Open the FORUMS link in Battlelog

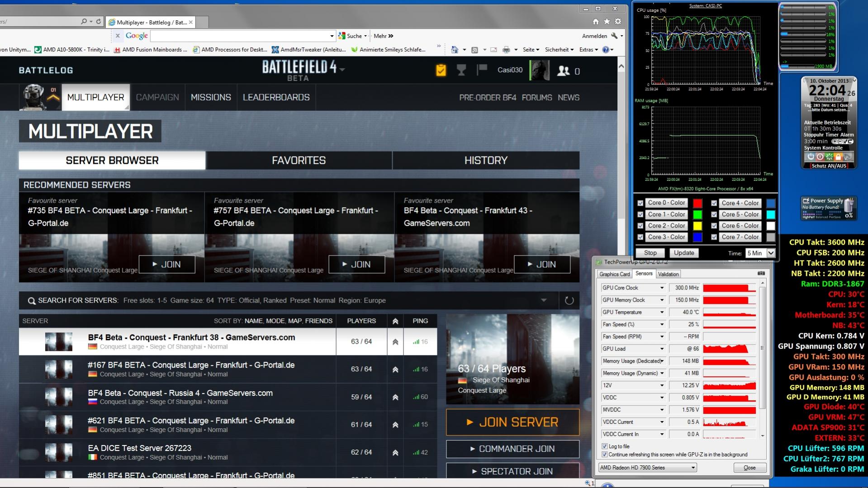pyautogui.click(x=536, y=97)
